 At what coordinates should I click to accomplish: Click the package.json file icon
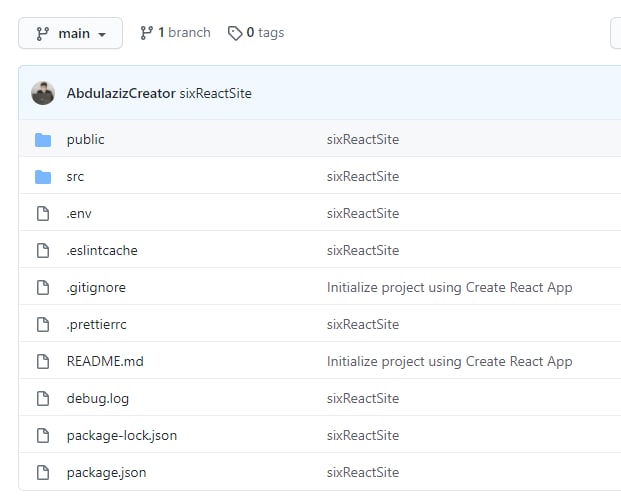tap(43, 473)
